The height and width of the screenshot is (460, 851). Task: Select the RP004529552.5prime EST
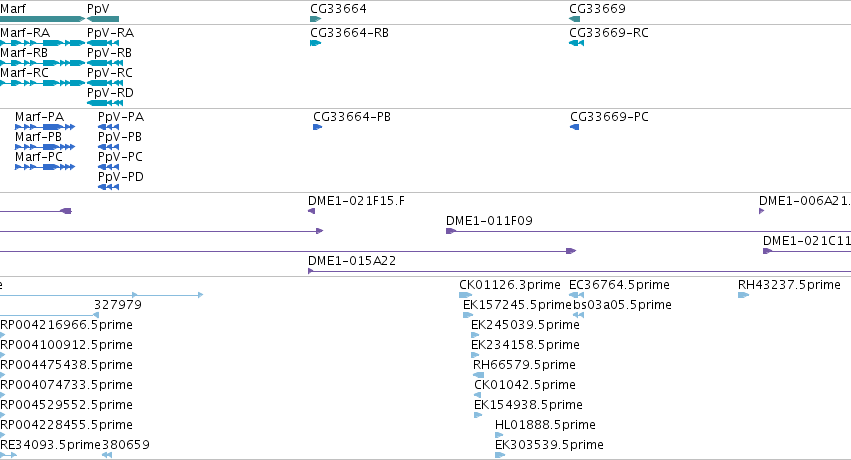[x=2, y=416]
